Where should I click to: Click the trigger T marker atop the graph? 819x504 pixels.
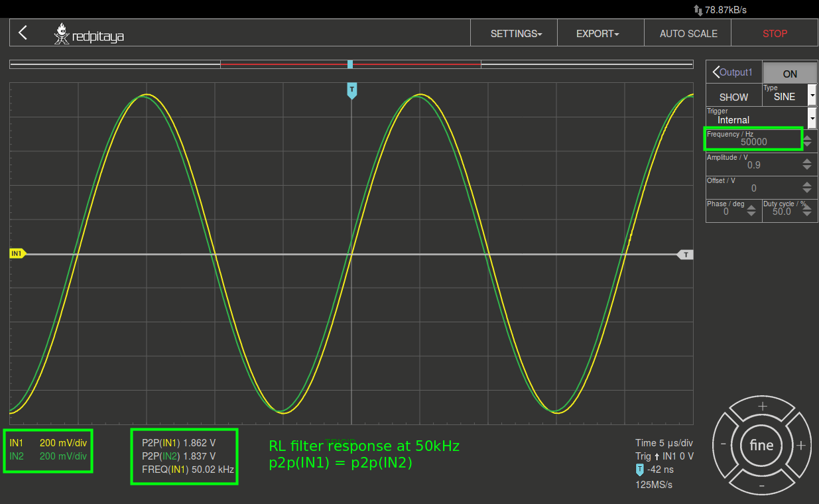pos(352,90)
